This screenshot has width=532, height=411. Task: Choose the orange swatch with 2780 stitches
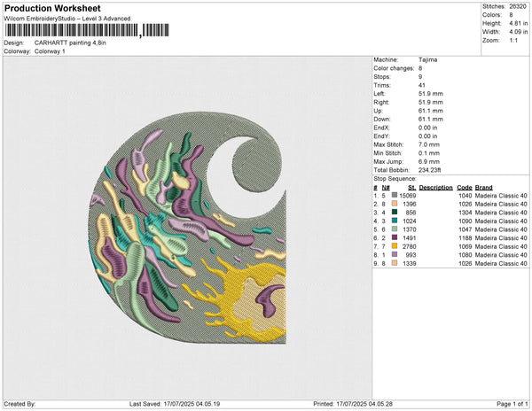[395, 247]
